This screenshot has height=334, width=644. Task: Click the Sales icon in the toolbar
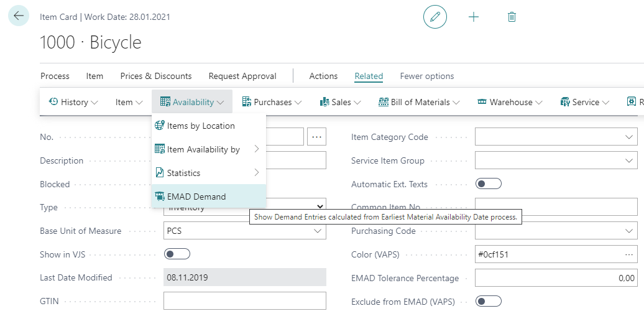point(324,101)
